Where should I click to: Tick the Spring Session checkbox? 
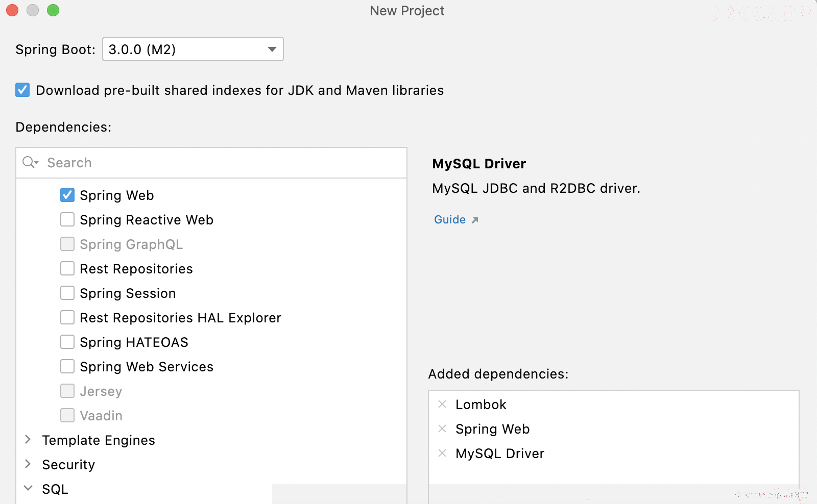(67, 293)
